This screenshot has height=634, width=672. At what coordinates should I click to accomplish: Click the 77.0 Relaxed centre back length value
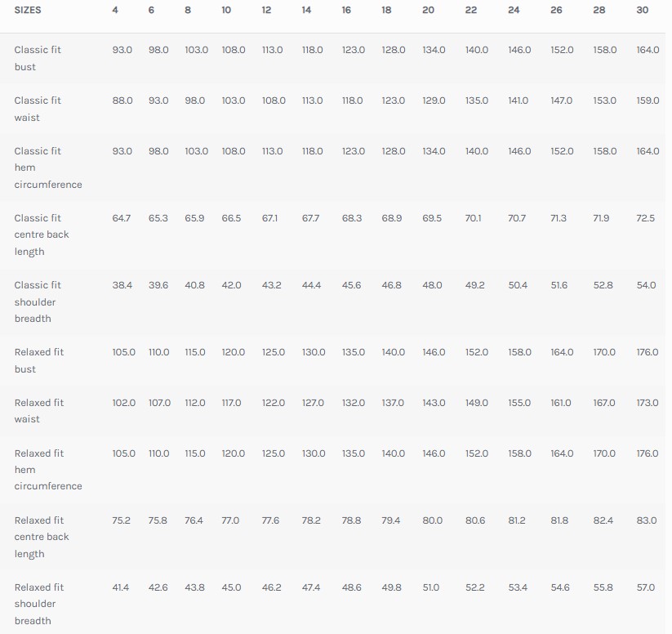click(x=230, y=520)
